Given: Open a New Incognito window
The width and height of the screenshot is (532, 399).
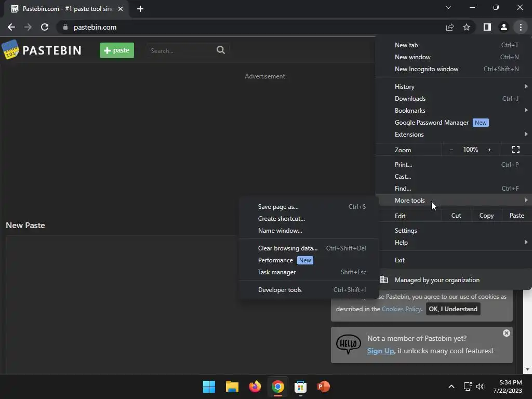Looking at the screenshot, I should coord(454,69).
